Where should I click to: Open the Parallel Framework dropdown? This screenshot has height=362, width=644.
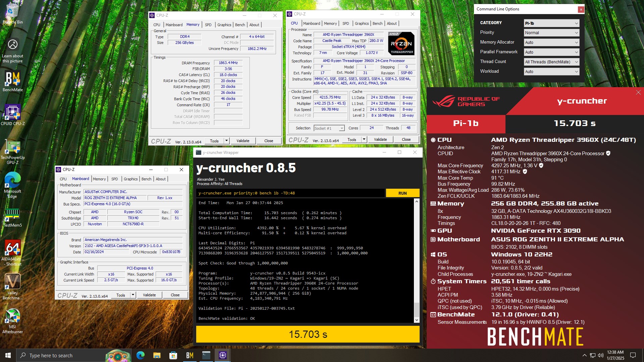551,52
